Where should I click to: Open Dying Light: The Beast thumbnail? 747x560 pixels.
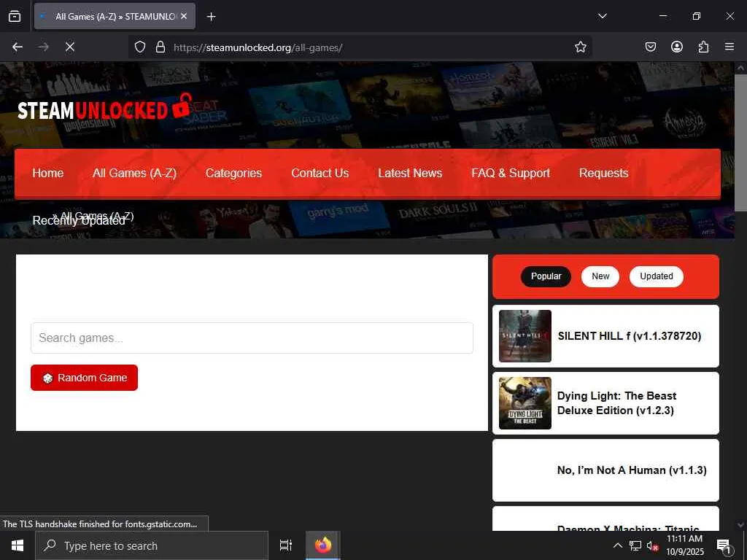click(x=525, y=403)
